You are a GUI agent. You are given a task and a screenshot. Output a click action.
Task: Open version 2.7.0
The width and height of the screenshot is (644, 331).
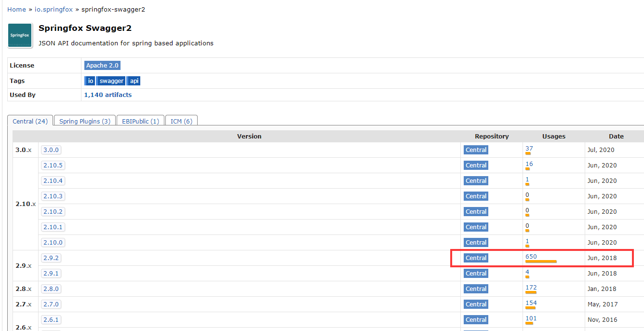51,304
